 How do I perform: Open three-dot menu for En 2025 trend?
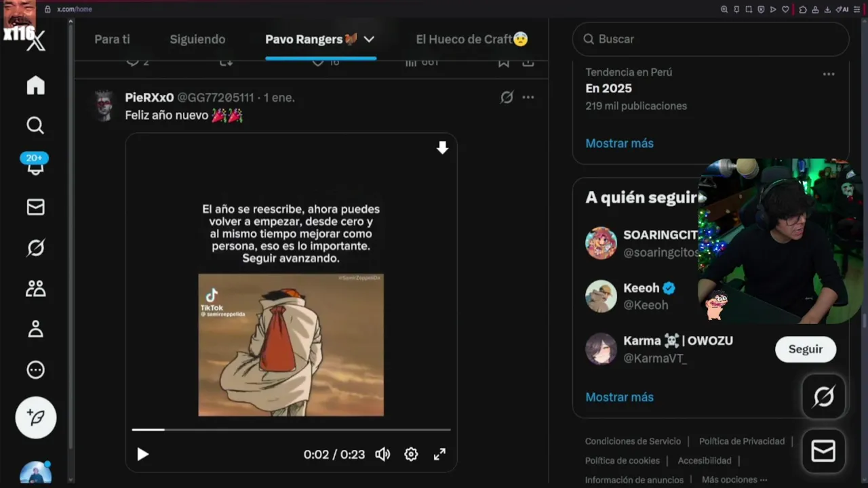click(x=828, y=74)
